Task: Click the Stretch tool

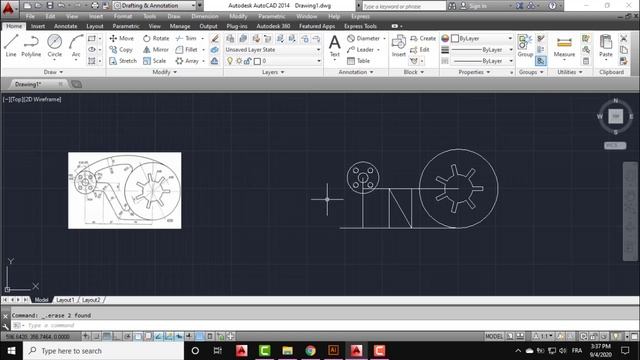Action: [x=123, y=61]
